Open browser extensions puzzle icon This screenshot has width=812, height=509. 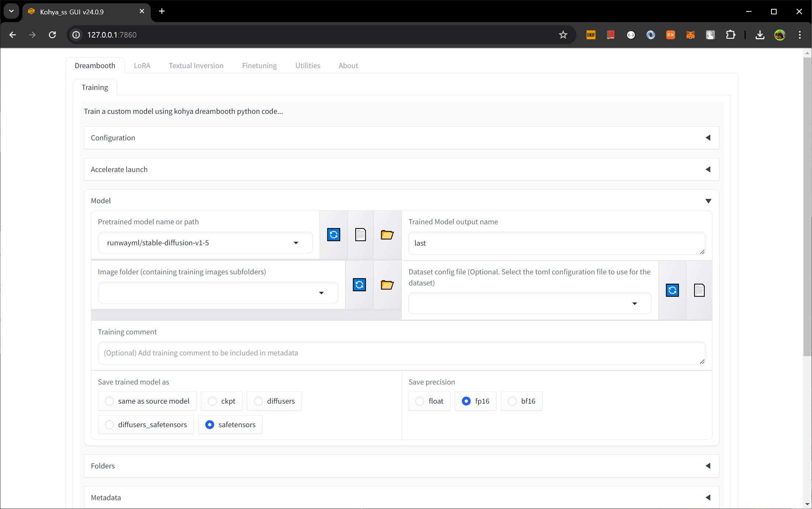coord(730,35)
